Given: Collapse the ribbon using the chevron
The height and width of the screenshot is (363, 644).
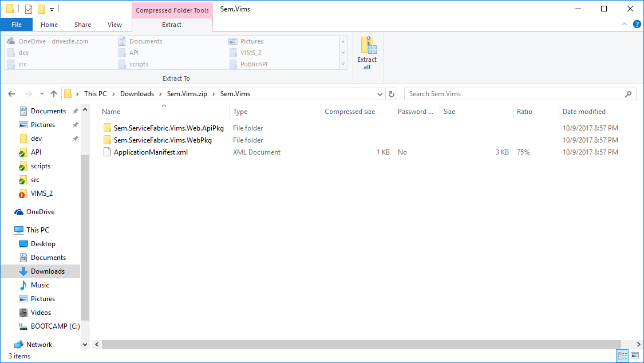Looking at the screenshot, I should coord(624,24).
